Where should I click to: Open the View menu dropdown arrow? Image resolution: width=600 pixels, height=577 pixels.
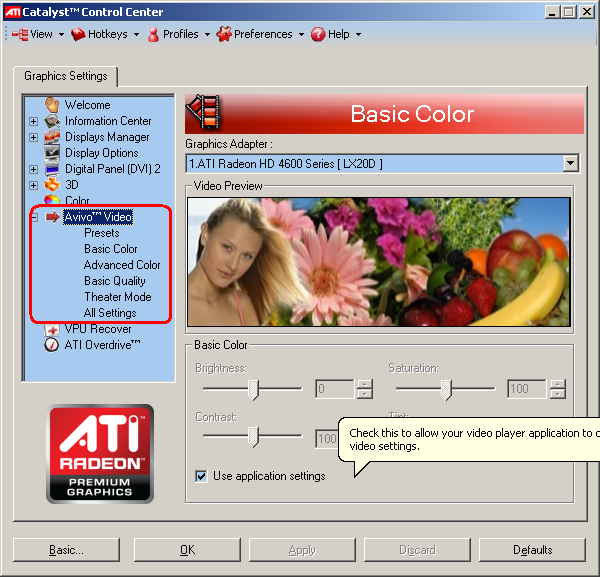(61, 34)
